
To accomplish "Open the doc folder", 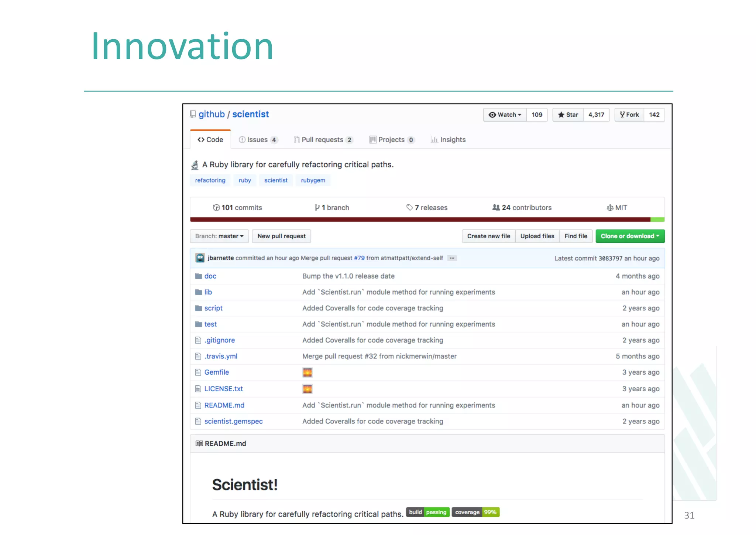I will tap(210, 276).
